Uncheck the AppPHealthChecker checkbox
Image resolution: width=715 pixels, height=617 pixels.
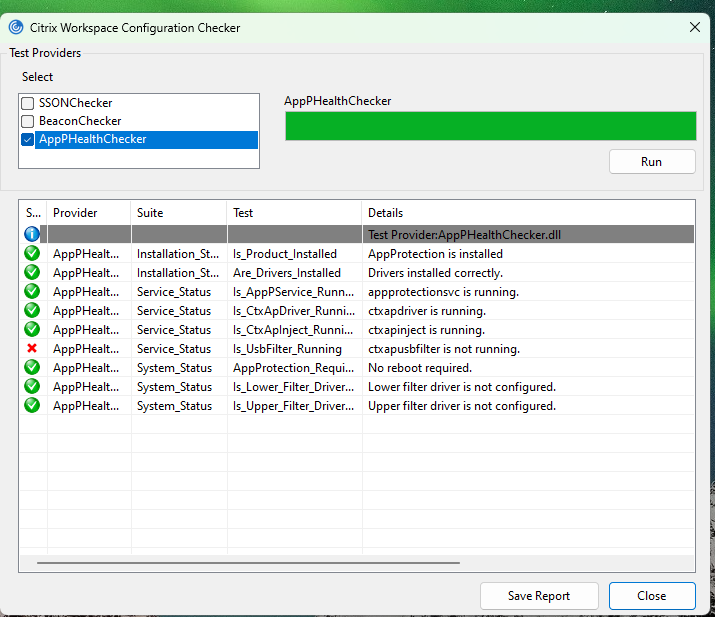pyautogui.click(x=28, y=140)
